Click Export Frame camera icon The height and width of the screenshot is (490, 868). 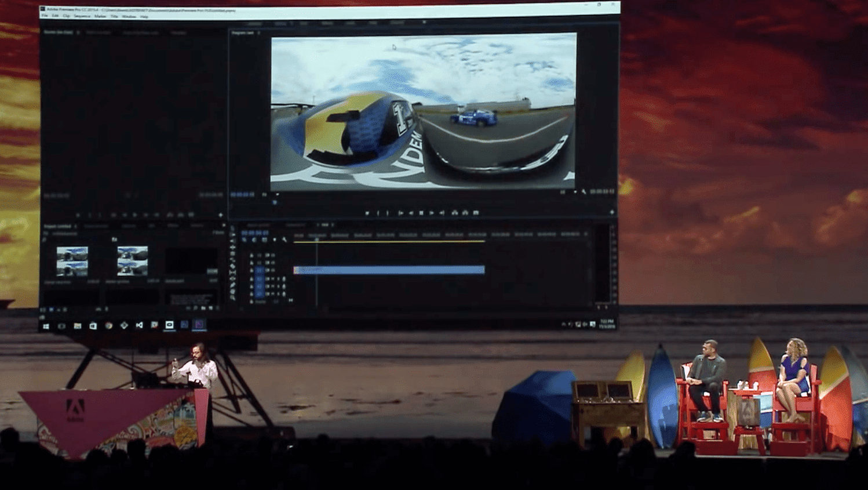[476, 213]
